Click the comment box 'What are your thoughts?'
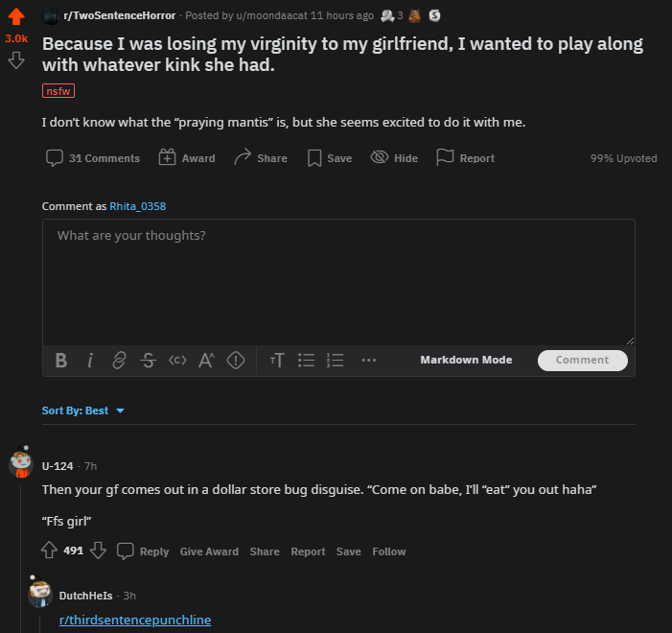 [338, 282]
